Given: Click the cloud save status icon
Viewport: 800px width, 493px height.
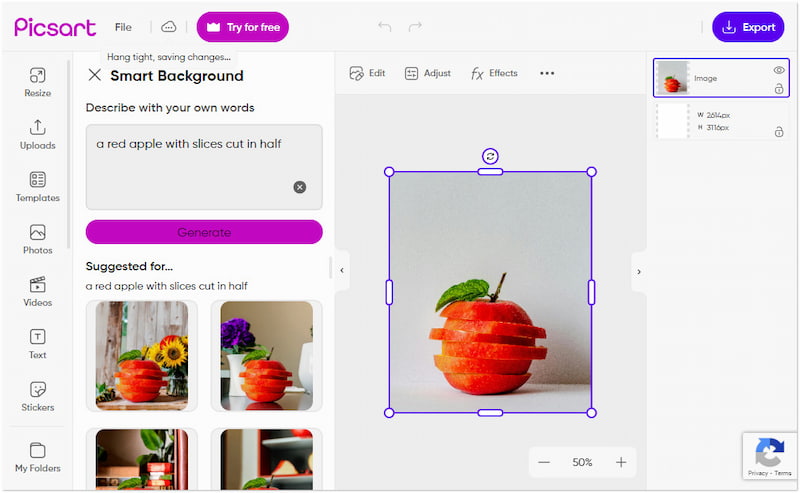Looking at the screenshot, I should click(169, 27).
